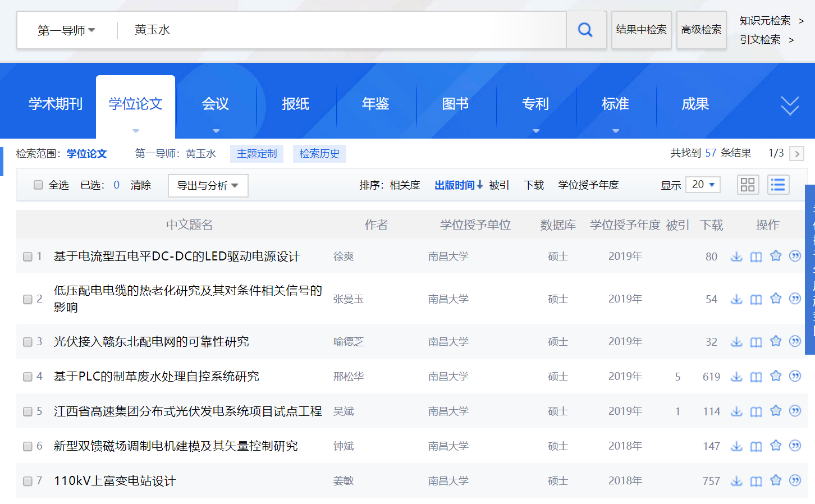The height and width of the screenshot is (504, 815).
Task: Click the 结果中检索 button
Action: [642, 30]
